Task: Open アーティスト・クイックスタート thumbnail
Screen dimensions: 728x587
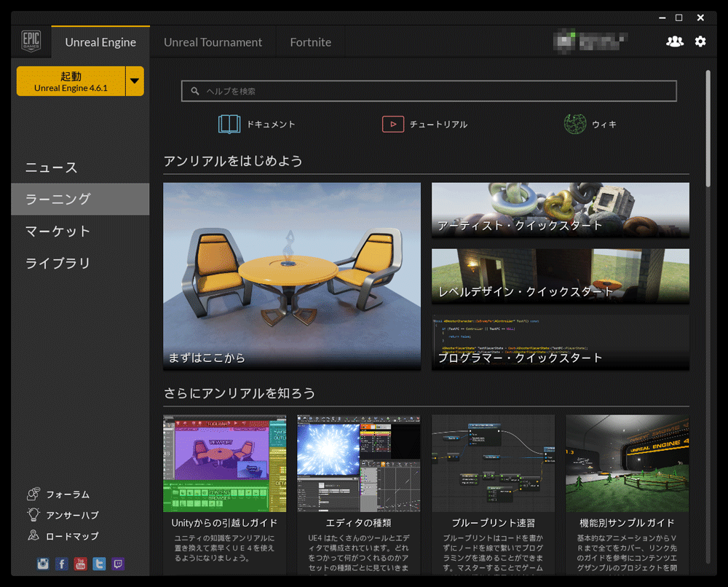Action: pyautogui.click(x=561, y=210)
